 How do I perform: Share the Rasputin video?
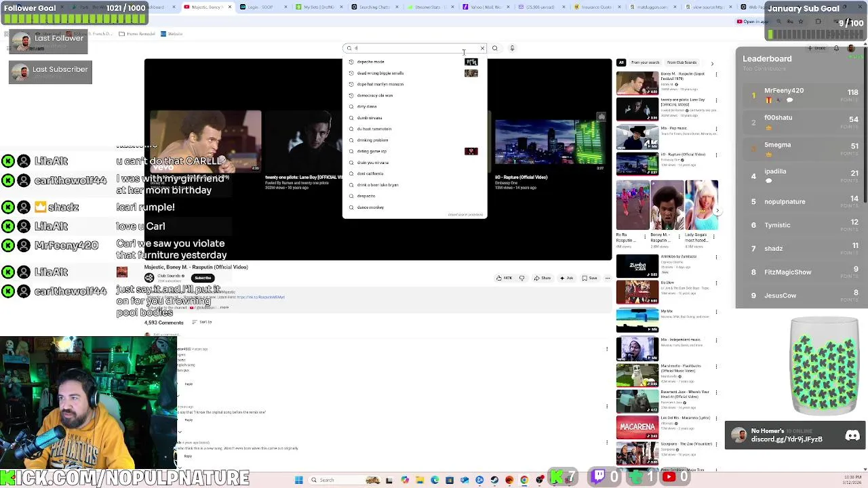tap(542, 278)
